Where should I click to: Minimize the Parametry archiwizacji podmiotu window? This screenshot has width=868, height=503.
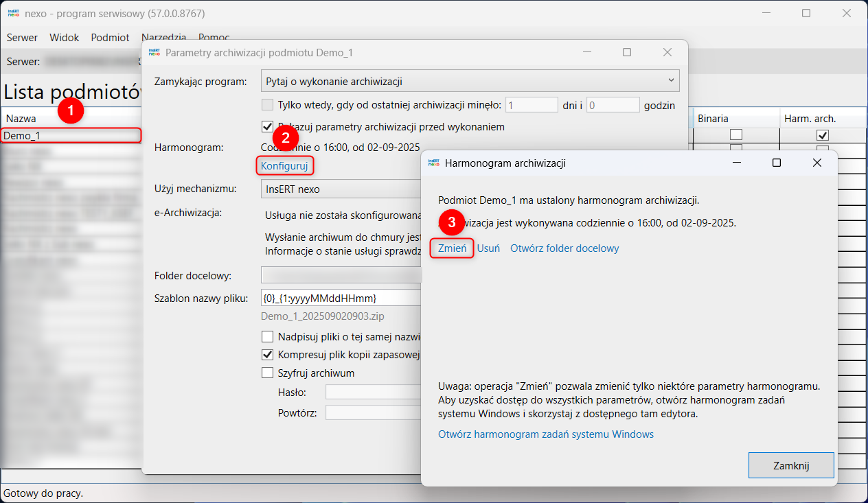point(587,52)
